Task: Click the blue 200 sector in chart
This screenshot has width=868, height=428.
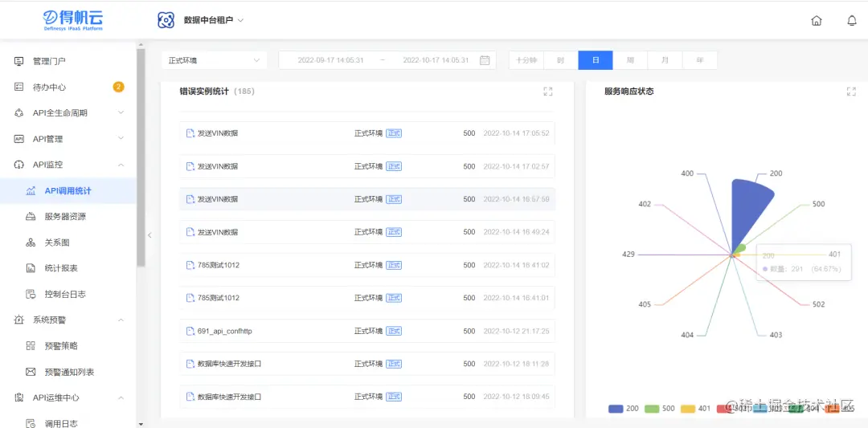Action: click(748, 213)
